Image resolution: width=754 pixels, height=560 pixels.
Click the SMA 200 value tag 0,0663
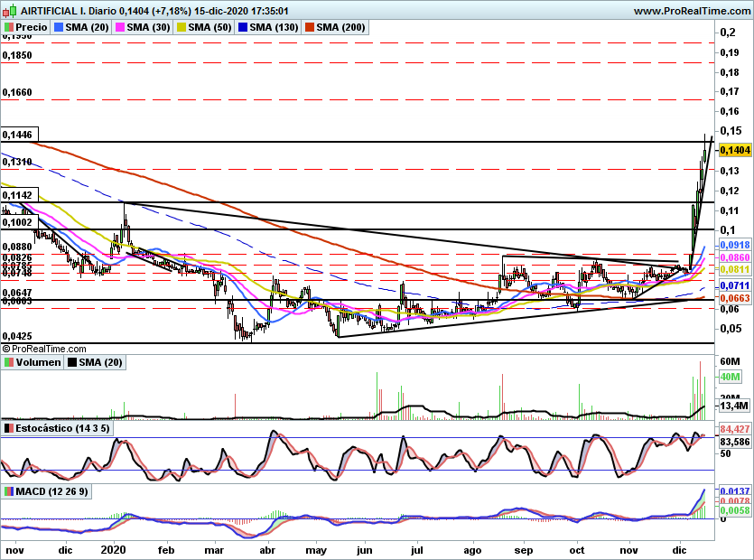735,298
